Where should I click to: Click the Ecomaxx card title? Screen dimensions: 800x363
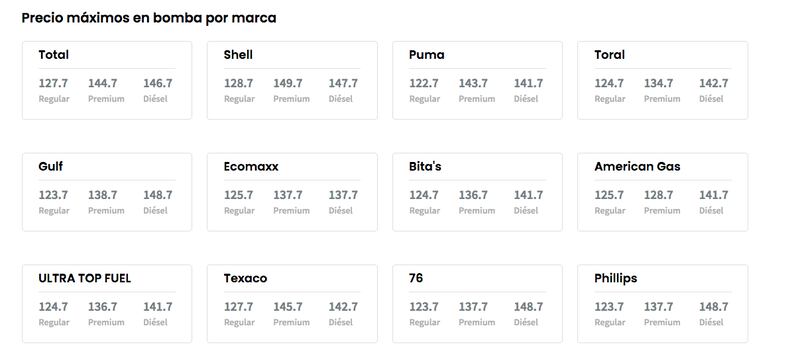pyautogui.click(x=251, y=166)
